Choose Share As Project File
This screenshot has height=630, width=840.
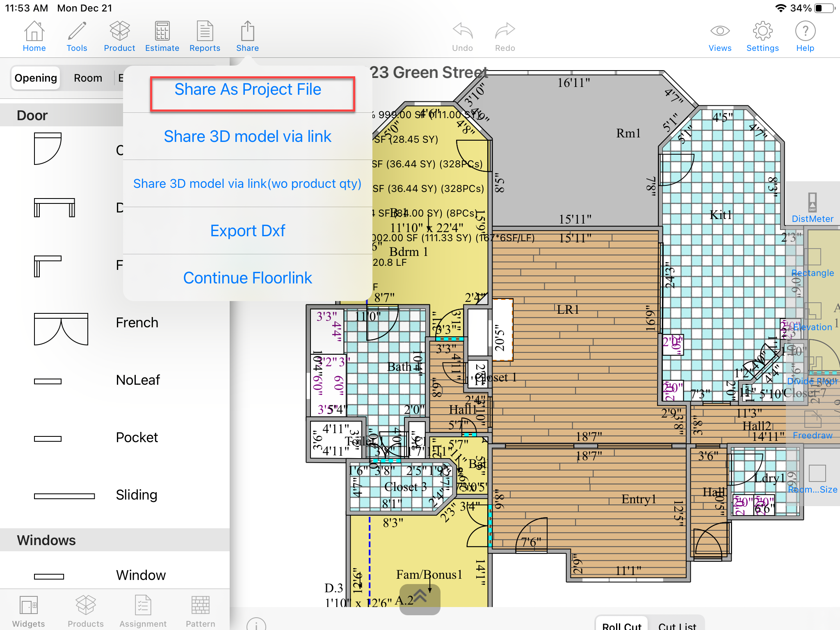click(248, 90)
